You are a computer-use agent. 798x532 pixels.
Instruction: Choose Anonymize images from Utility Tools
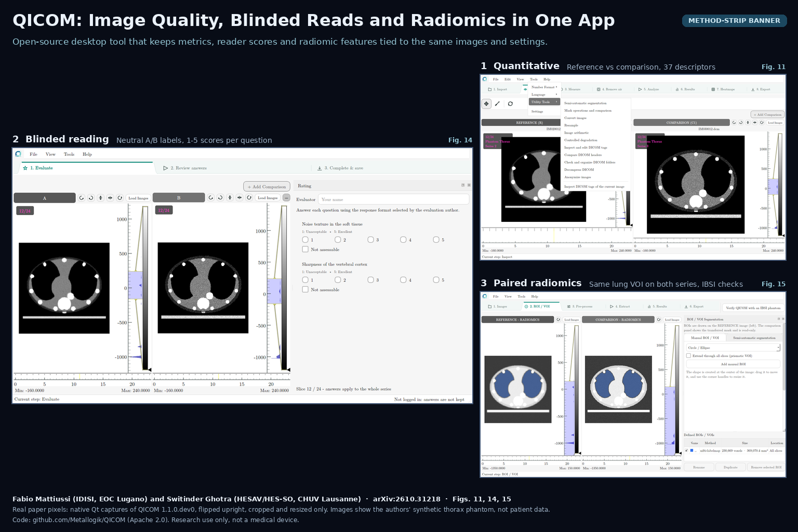pos(578,177)
